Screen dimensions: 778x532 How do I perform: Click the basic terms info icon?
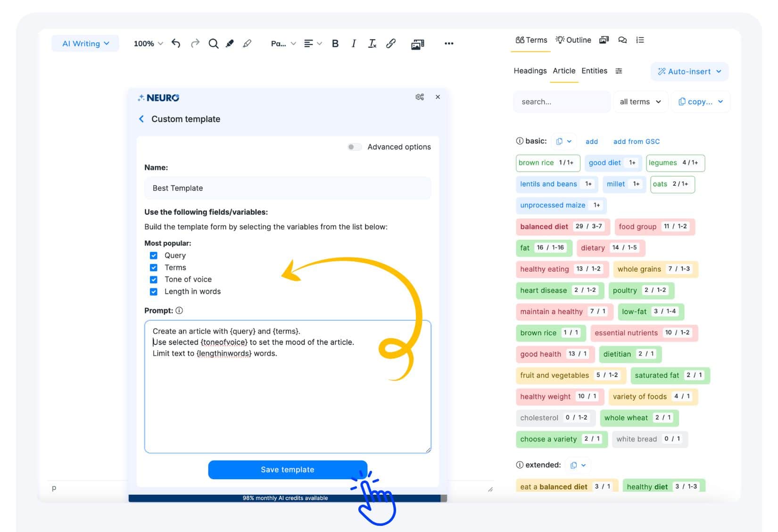[520, 141]
